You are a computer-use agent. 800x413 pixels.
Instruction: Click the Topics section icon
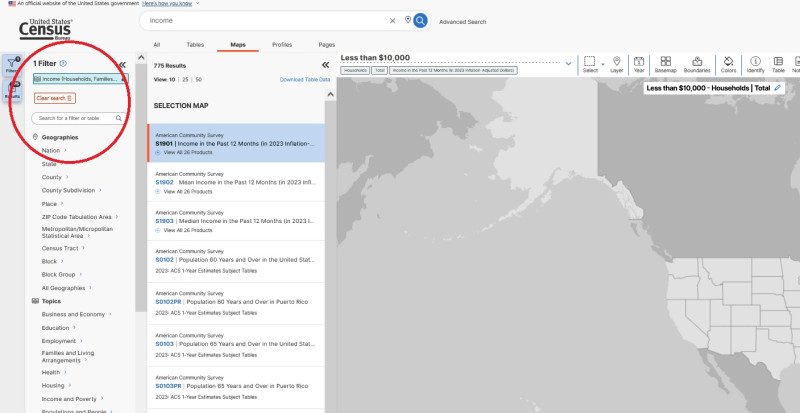coord(35,301)
